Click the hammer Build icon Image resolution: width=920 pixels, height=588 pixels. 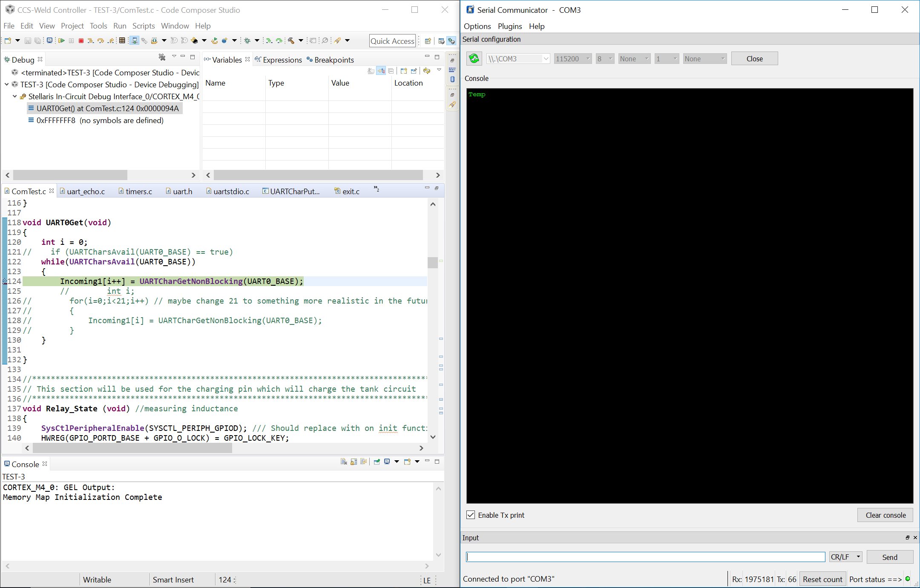tap(291, 41)
